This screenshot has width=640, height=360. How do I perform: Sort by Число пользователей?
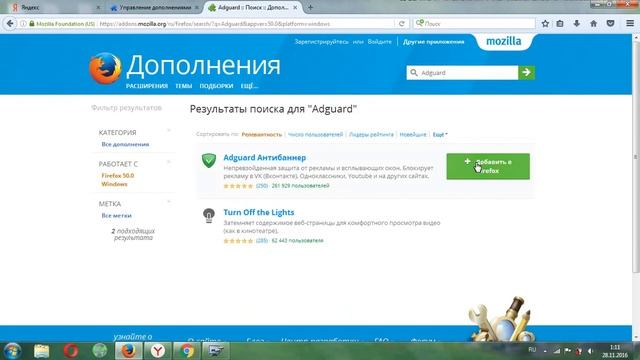[x=316, y=134]
